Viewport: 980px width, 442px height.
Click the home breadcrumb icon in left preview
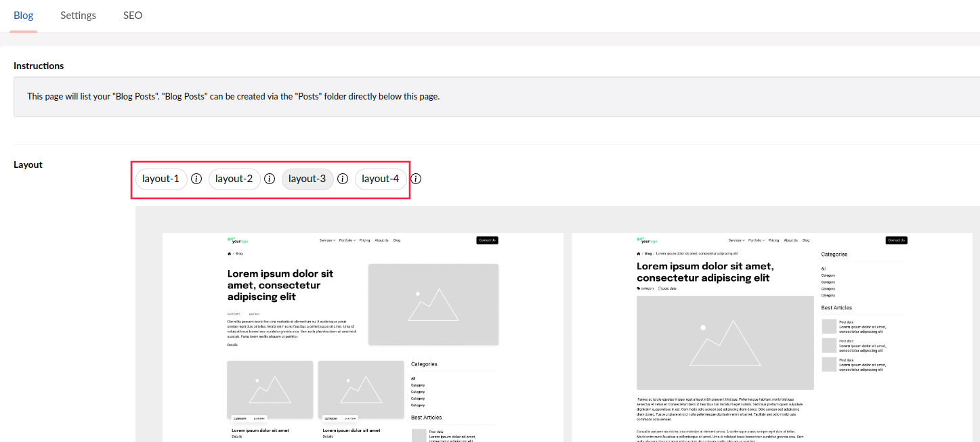click(x=230, y=254)
